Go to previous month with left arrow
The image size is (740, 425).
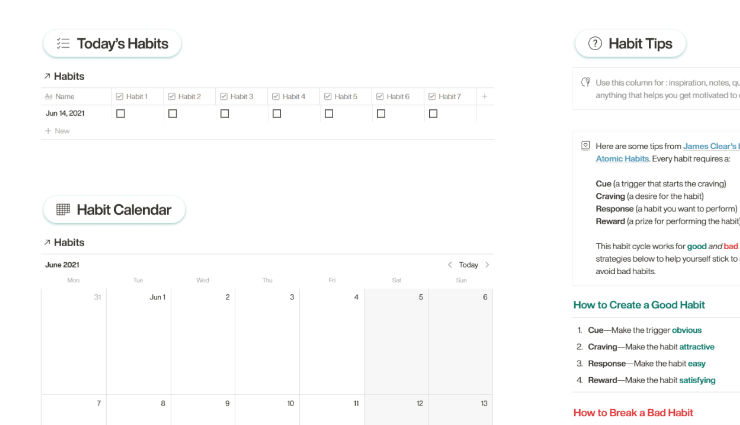tap(450, 265)
